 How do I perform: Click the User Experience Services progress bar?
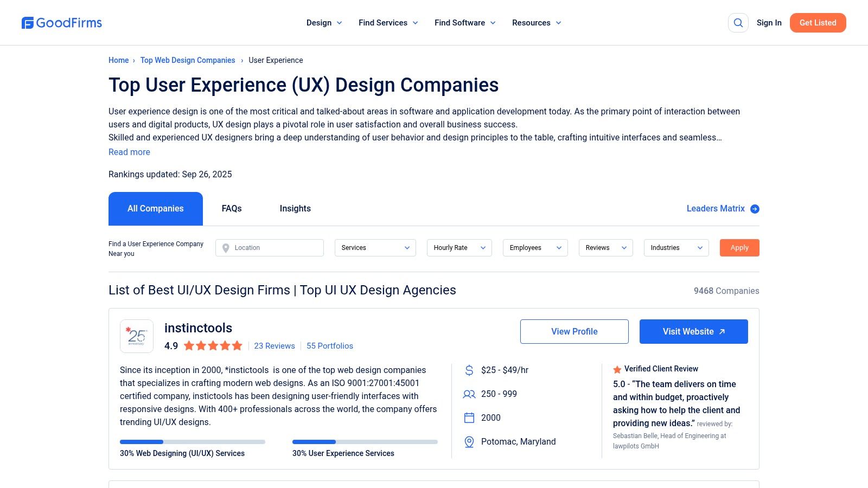point(365,442)
